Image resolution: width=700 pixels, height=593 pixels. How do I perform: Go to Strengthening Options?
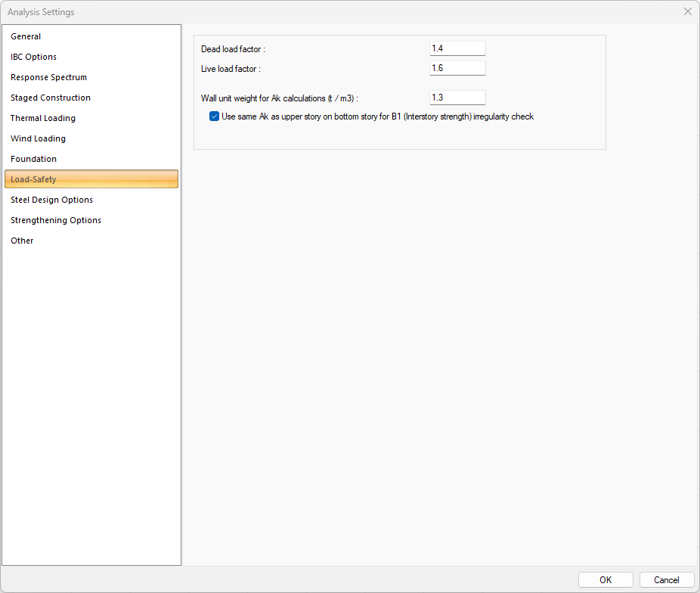(x=56, y=220)
